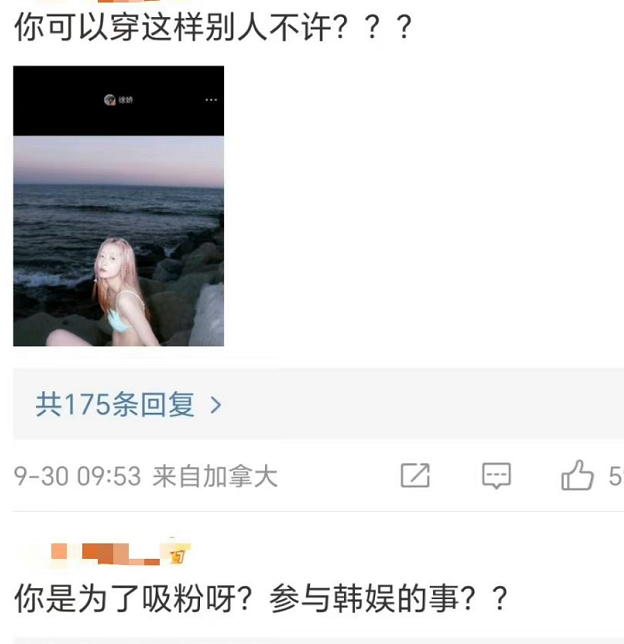Click the chevron next to 共175条回复
The width and height of the screenshot is (624, 644).
click(216, 405)
